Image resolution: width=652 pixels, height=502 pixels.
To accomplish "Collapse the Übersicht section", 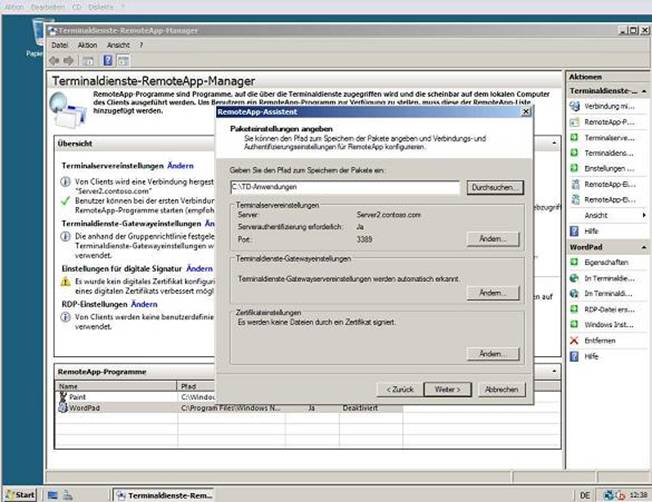I will point(554,143).
